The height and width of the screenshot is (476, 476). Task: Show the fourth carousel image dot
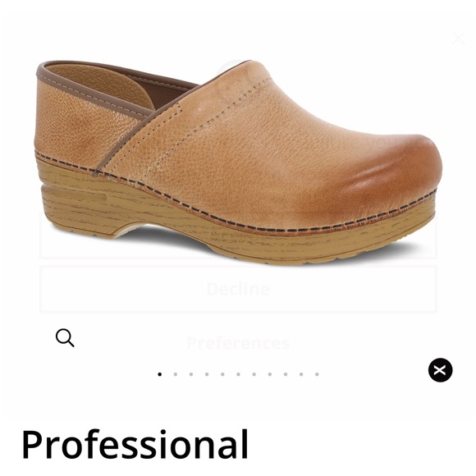pos(207,374)
